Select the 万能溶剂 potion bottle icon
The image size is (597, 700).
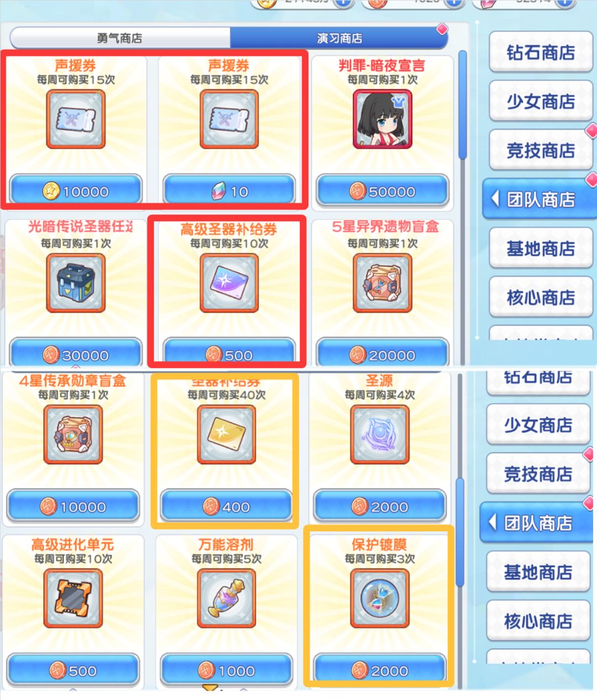[x=226, y=598]
